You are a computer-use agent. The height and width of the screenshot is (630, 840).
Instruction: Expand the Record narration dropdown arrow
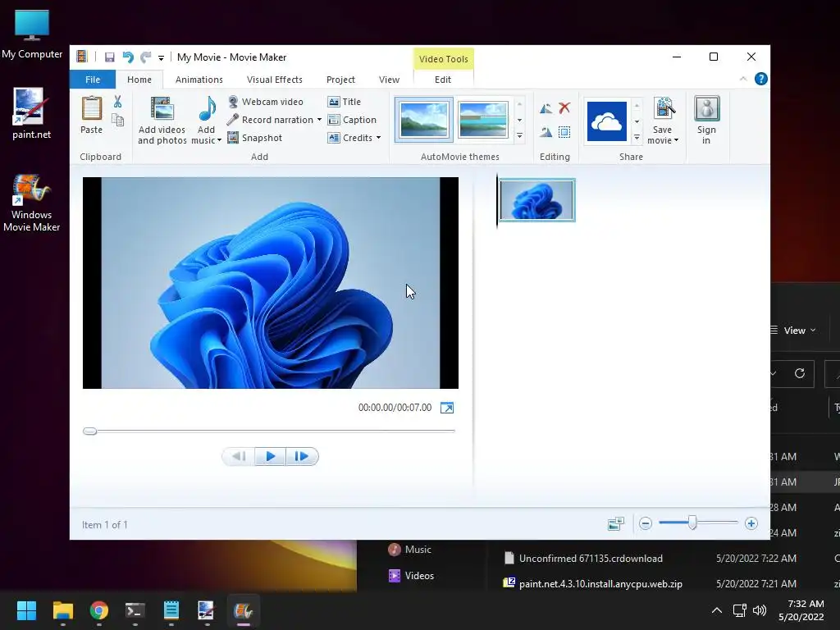319,120
